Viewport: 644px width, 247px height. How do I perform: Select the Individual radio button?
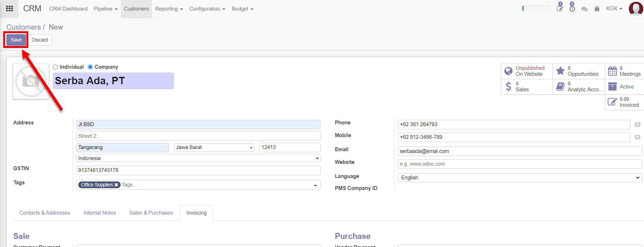pyautogui.click(x=55, y=67)
